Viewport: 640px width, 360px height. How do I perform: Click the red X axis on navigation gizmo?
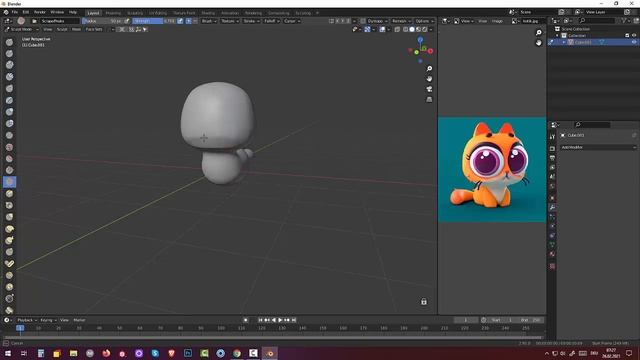coord(430,51)
